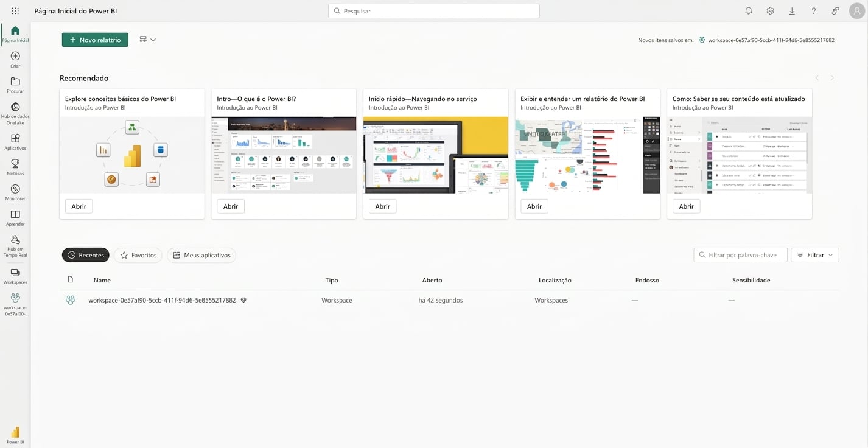868x448 pixels.
Task: Click the 'Workspaces' location cell
Action: tap(551, 300)
